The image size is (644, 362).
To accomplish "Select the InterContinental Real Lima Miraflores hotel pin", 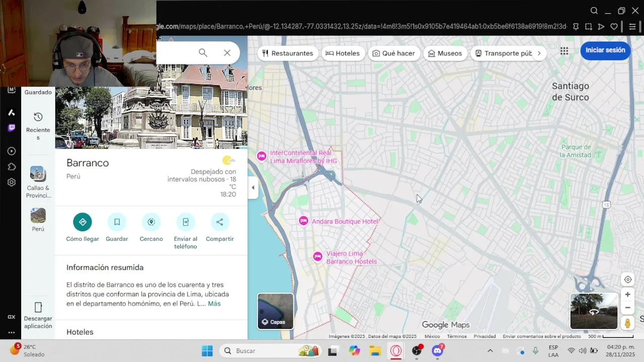I will point(262,156).
